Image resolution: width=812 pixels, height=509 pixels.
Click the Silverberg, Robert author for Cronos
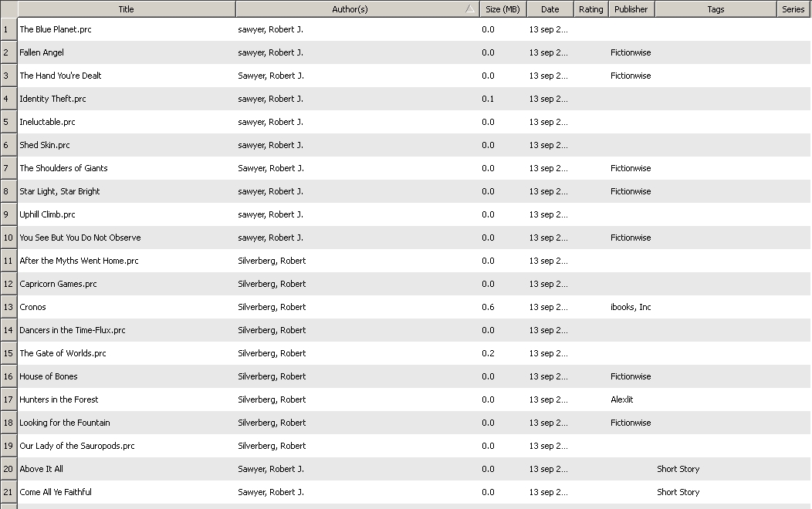tap(272, 307)
